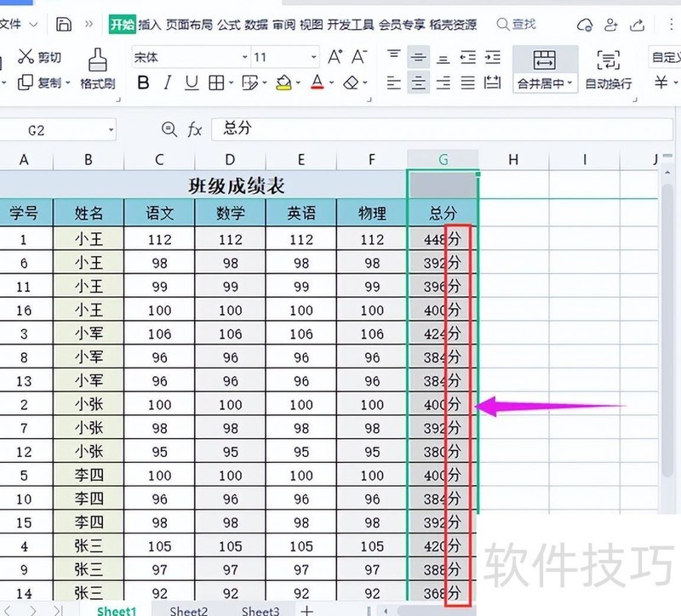Select column H header
Image resolution: width=681 pixels, height=616 pixels.
pos(513,159)
